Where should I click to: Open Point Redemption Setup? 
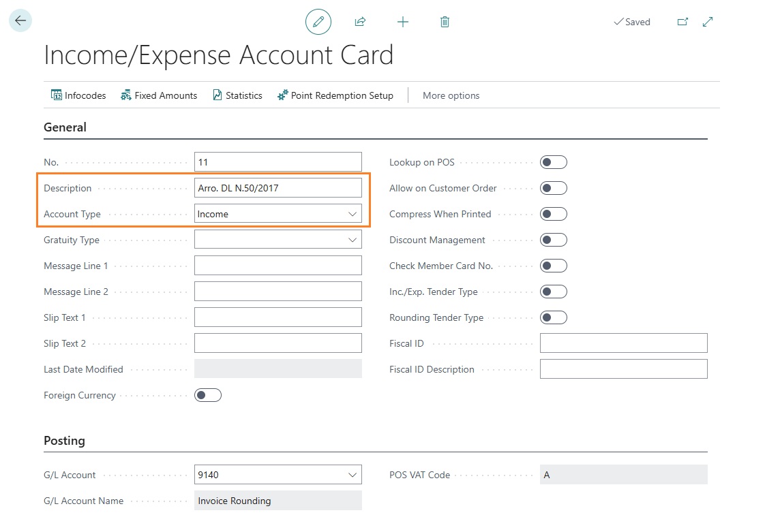(x=335, y=95)
